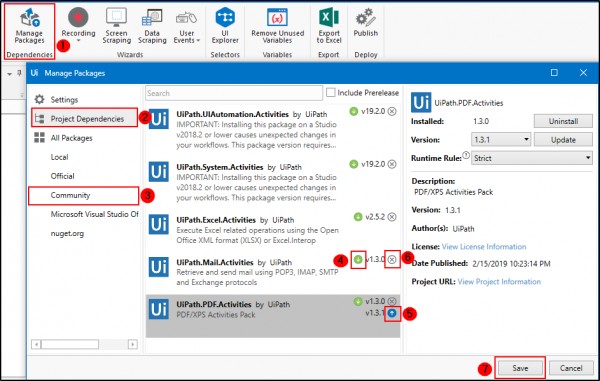600x381 pixels.
Task: Click Export to Excel
Action: pos(329,26)
